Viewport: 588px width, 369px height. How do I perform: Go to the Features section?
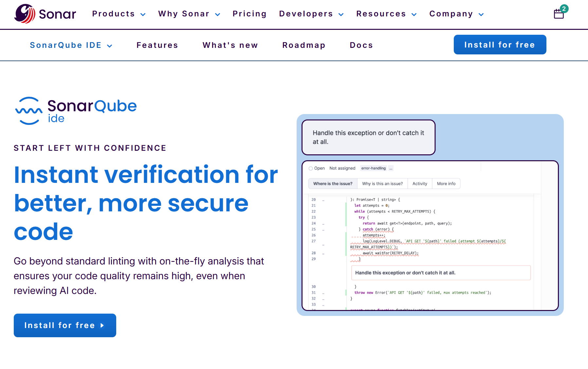pos(157,45)
